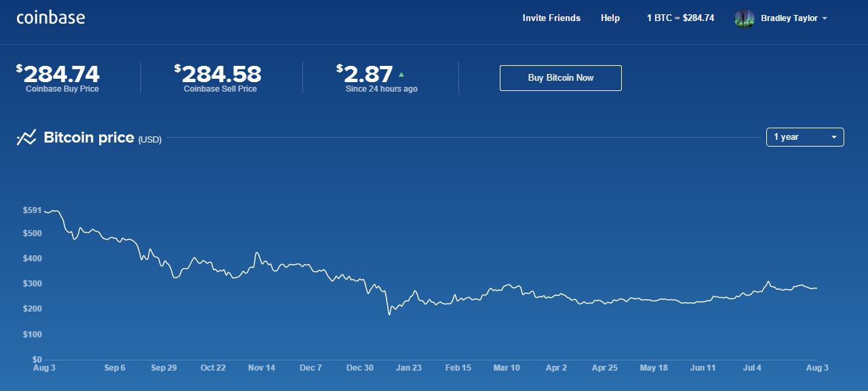
Task: Click the Nov 14 date label
Action: pos(262,368)
